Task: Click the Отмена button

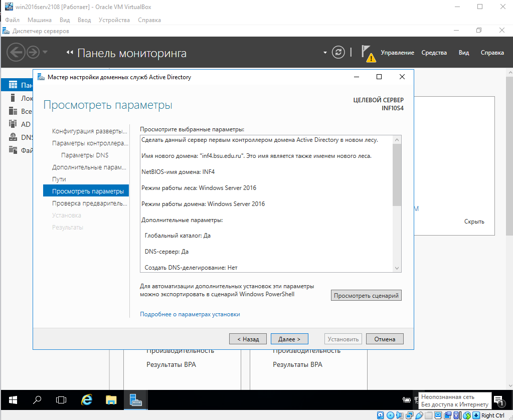Action: [x=385, y=339]
